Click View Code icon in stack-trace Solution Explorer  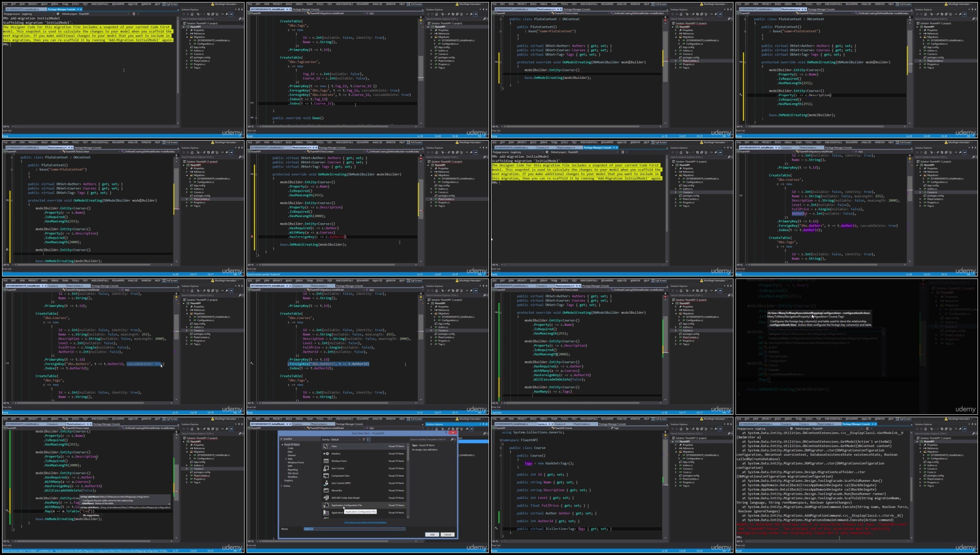click(956, 429)
